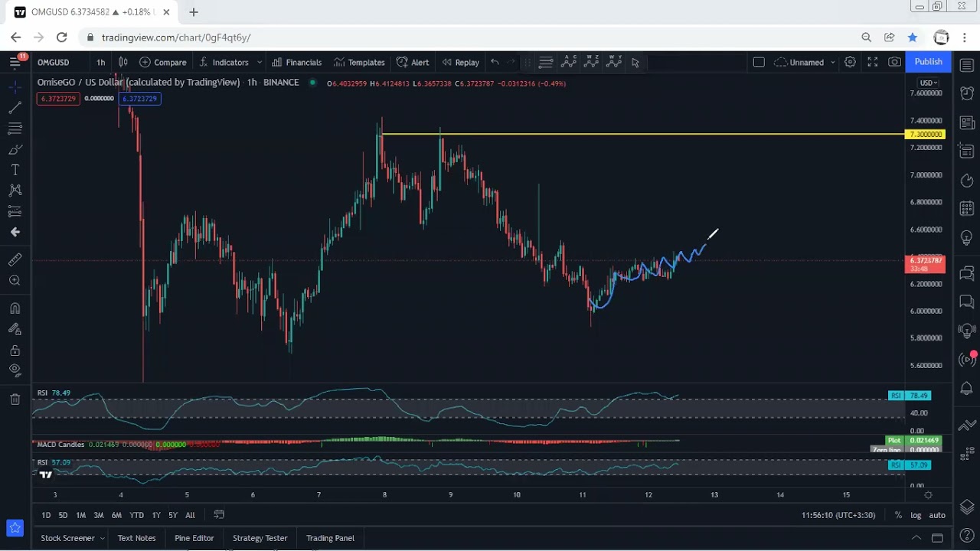Screen dimensions: 980x551
Task: Create an Alert from the top toolbar
Action: coord(413,62)
